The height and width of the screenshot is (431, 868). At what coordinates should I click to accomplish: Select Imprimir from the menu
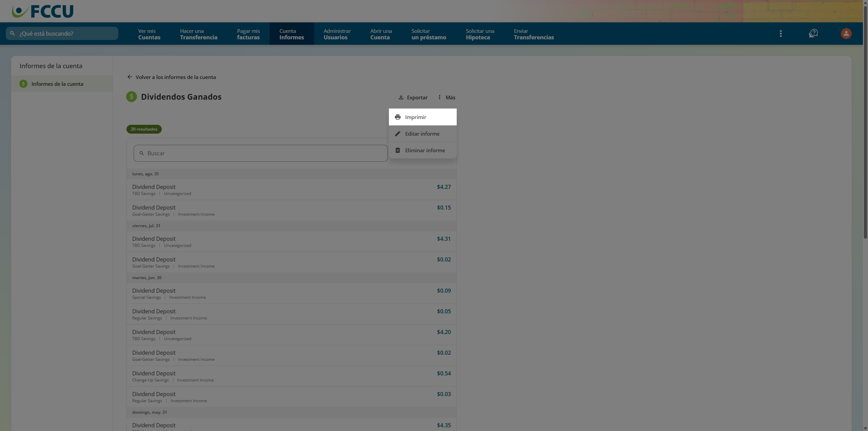[x=422, y=117]
